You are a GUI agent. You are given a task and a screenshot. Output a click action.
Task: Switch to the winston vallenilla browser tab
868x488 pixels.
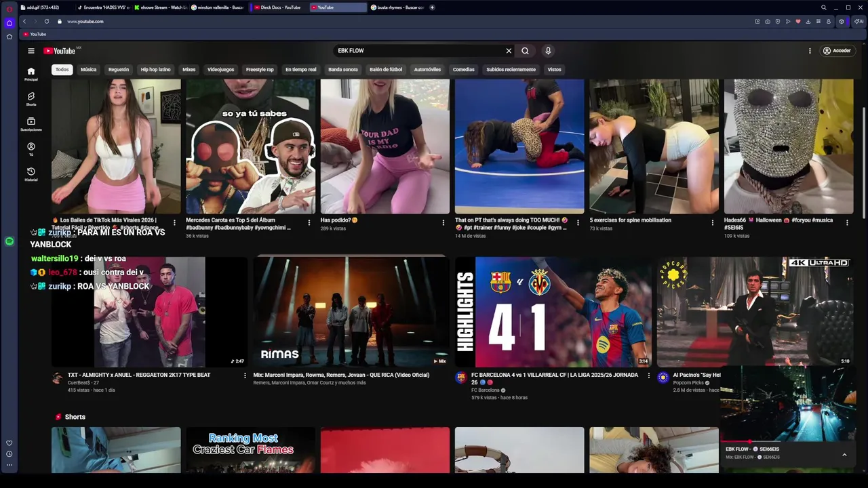[218, 7]
